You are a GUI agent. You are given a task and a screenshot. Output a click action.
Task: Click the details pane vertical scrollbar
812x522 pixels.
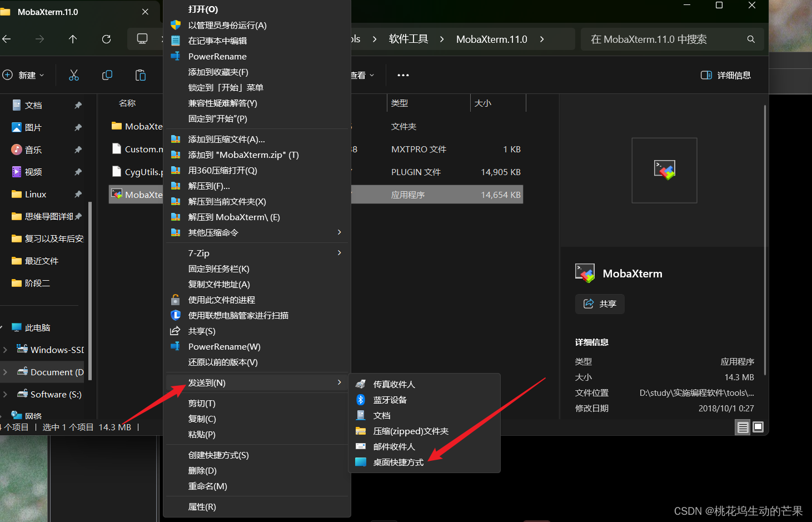765,239
